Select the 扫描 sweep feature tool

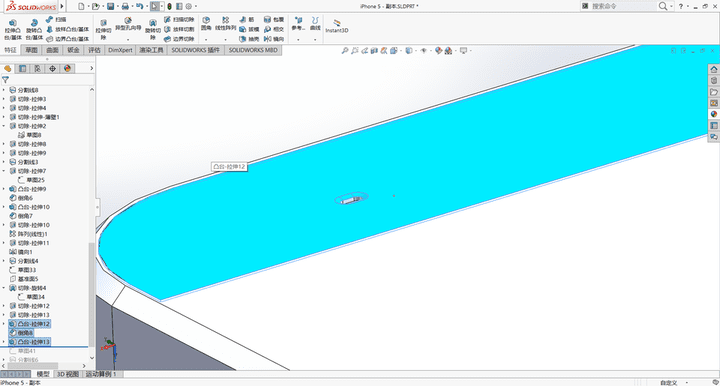click(x=56, y=20)
